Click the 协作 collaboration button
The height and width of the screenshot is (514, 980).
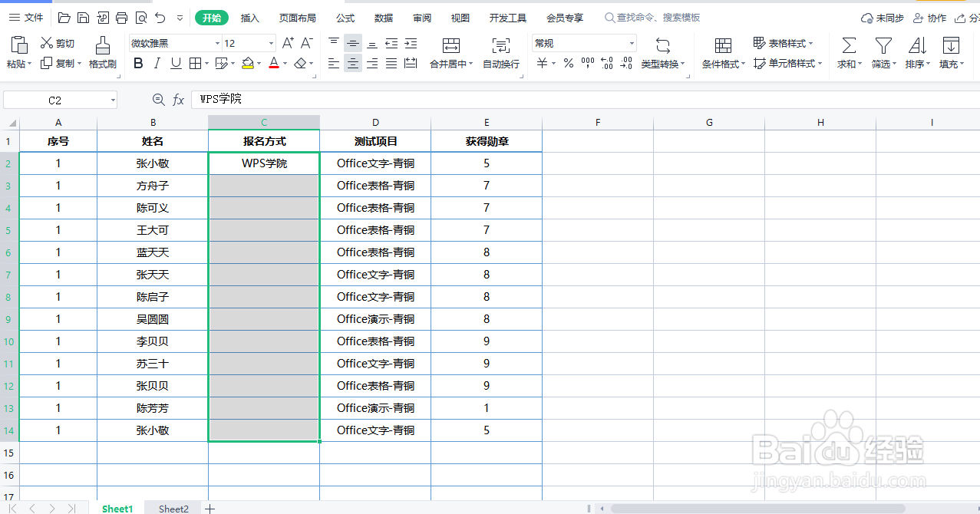click(x=929, y=17)
